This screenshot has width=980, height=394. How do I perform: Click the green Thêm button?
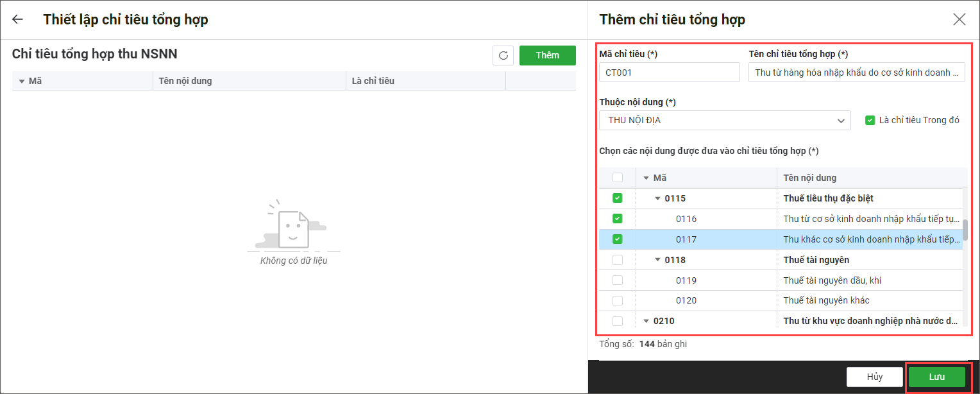548,55
